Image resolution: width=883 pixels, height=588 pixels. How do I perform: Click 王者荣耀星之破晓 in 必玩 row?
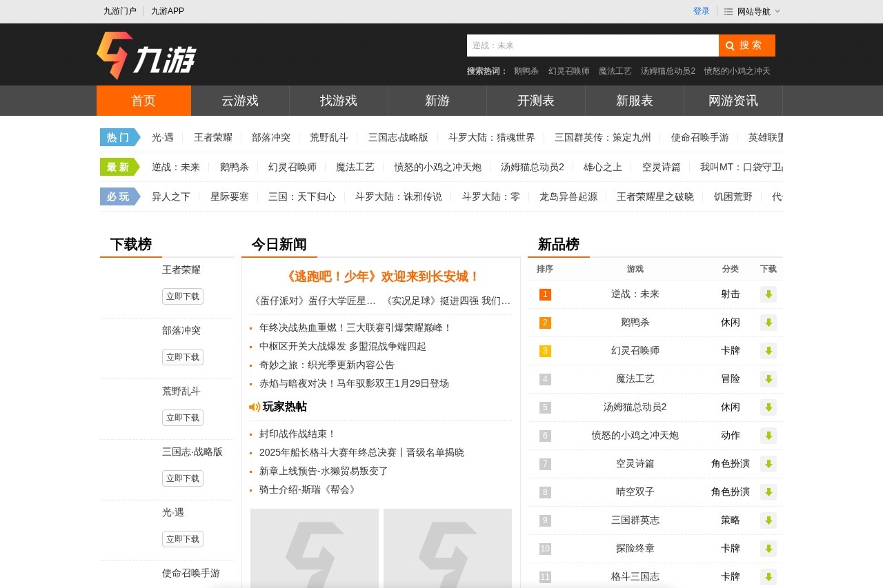pos(655,196)
